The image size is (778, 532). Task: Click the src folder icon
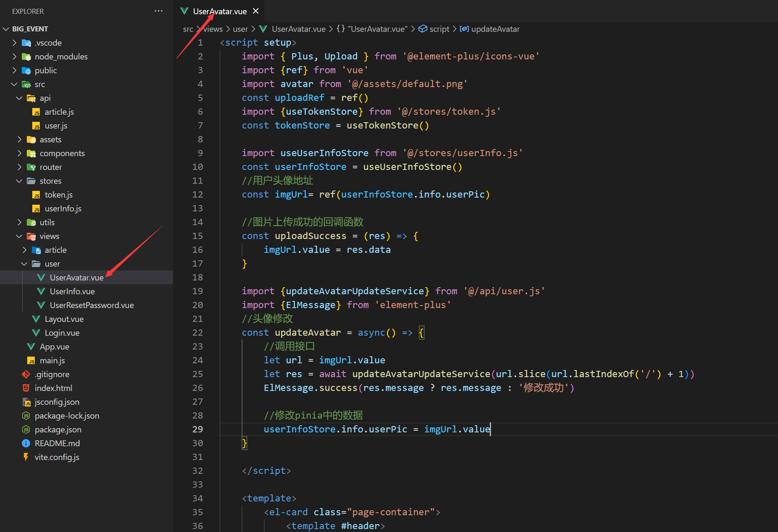(x=26, y=84)
